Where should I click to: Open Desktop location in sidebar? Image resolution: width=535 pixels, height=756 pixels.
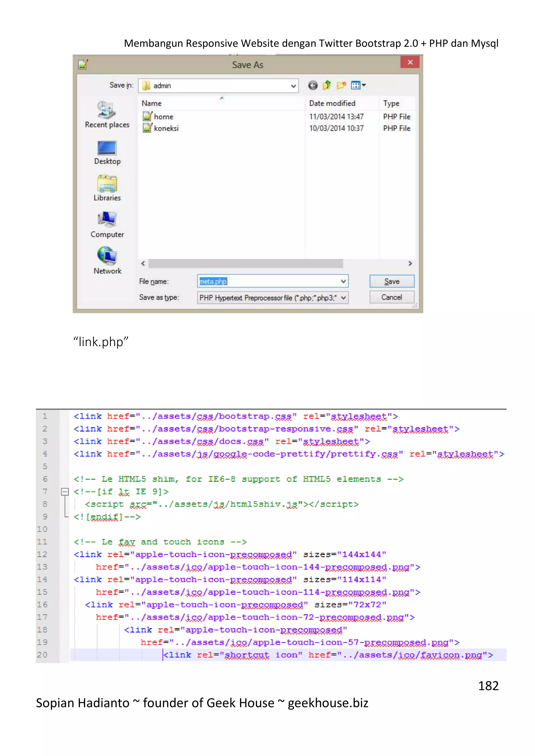pyautogui.click(x=107, y=152)
